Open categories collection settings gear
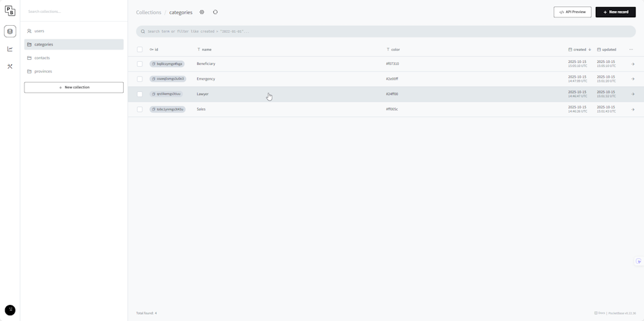The height and width of the screenshot is (321, 644). click(x=202, y=12)
